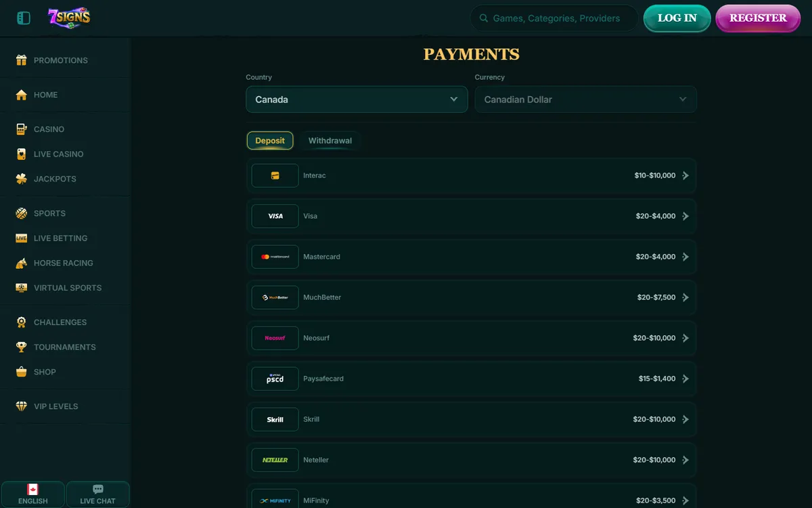Click the Interac payment logo
The image size is (812, 508).
tap(275, 175)
